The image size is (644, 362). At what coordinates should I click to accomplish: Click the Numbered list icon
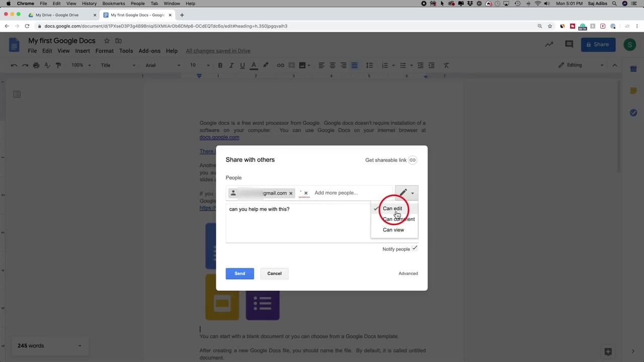click(x=385, y=65)
